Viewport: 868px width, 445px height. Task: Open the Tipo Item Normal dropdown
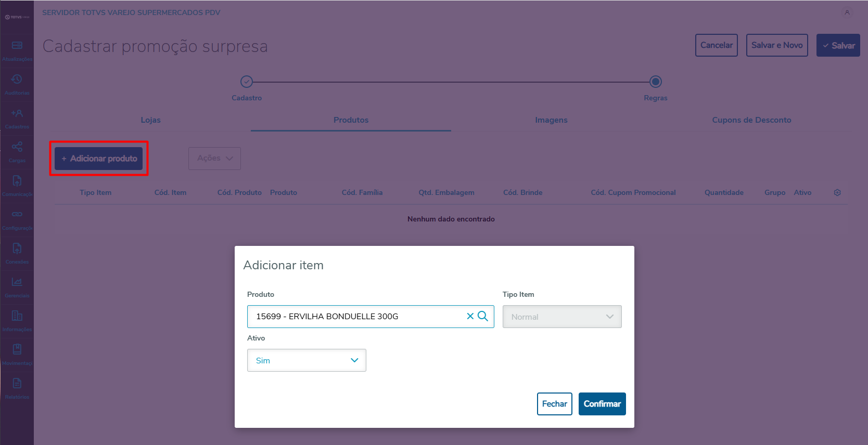[562, 317]
